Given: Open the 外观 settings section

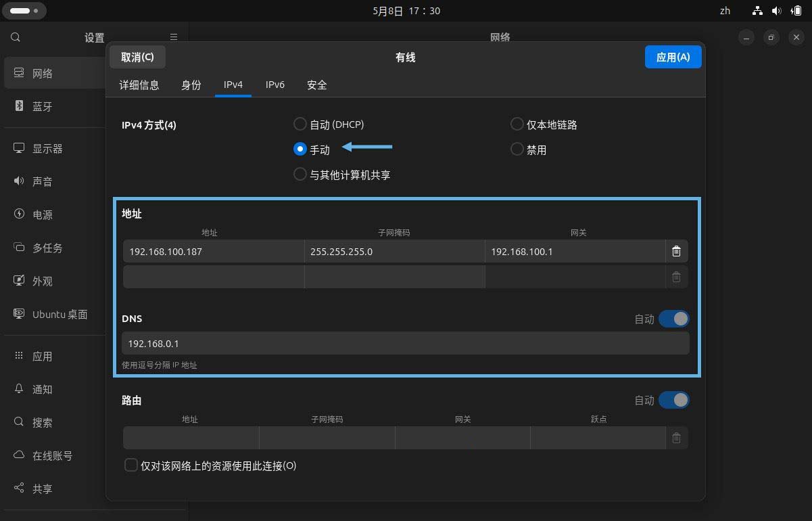Looking at the screenshot, I should (43, 281).
